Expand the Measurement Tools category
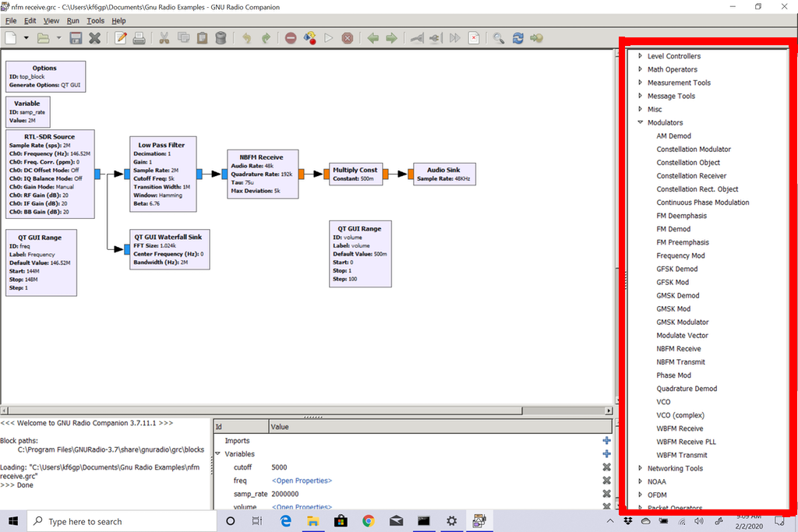This screenshot has width=798, height=532. pyautogui.click(x=641, y=83)
